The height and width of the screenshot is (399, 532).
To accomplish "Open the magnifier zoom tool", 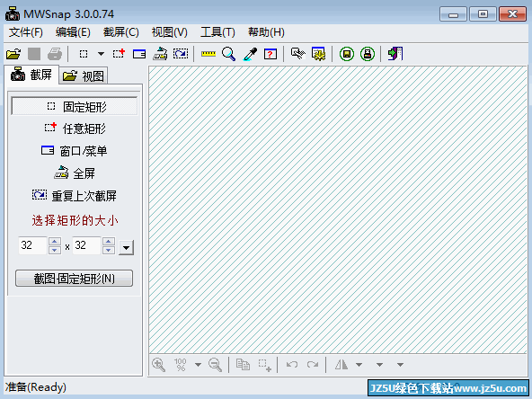I will click(x=228, y=54).
